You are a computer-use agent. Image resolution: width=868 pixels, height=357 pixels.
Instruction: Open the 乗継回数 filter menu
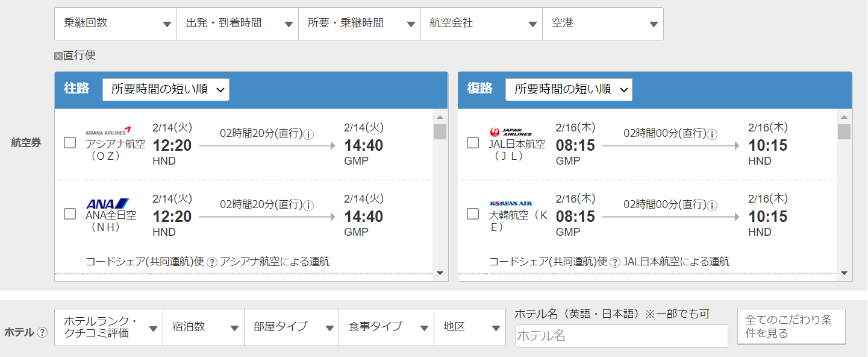coord(115,24)
